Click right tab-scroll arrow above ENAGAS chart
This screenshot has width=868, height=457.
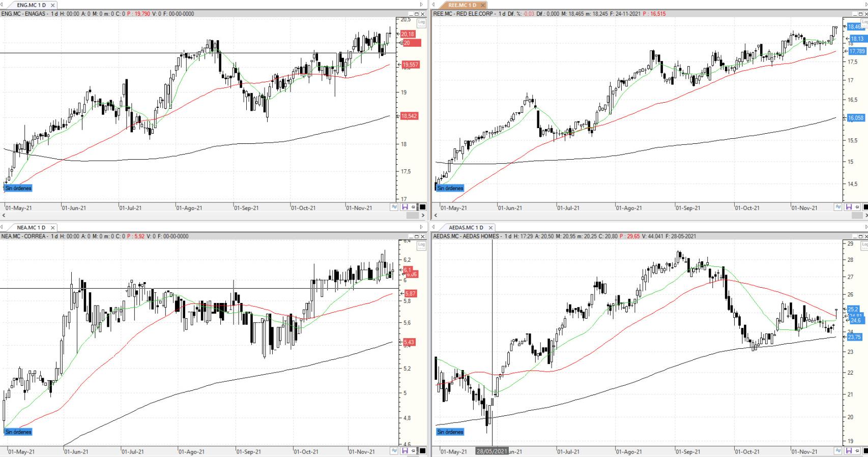[421, 5]
